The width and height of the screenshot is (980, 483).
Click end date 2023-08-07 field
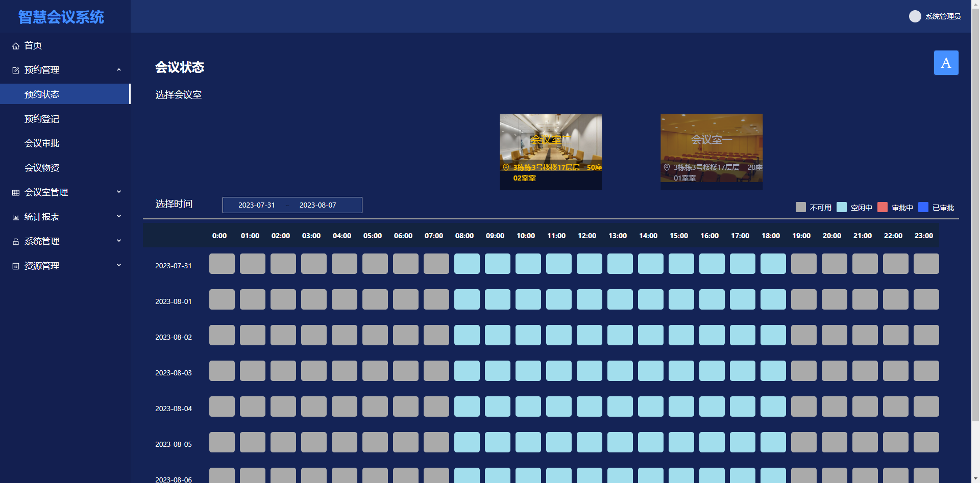[x=318, y=205]
